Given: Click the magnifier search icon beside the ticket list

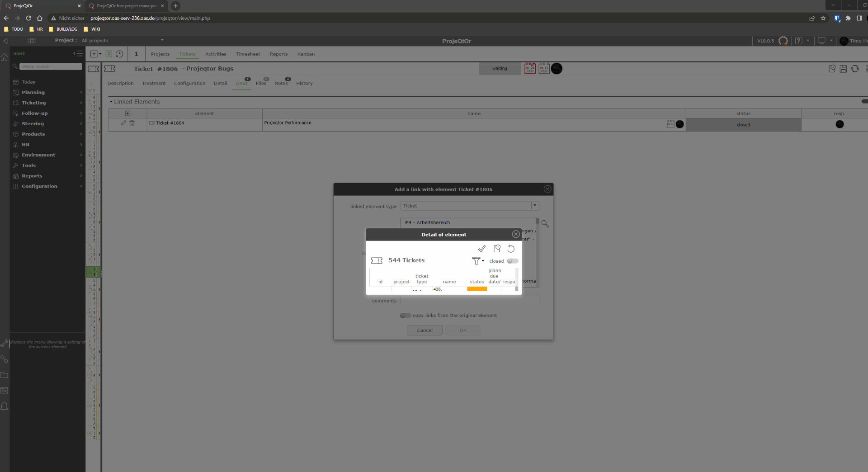Looking at the screenshot, I should point(545,224).
